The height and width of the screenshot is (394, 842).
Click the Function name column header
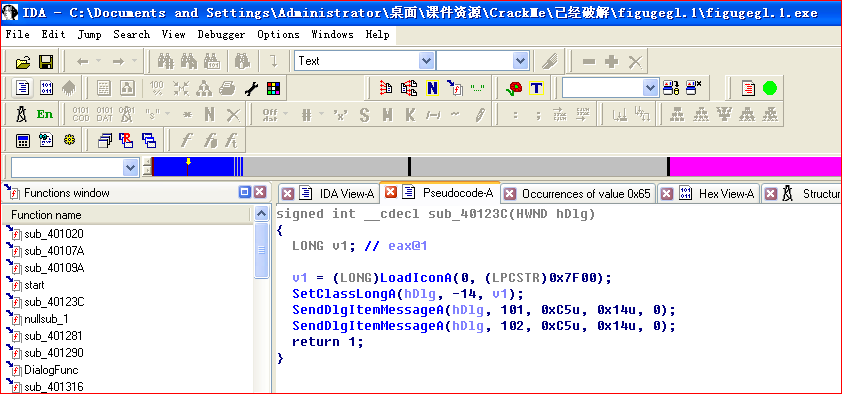coord(126,215)
